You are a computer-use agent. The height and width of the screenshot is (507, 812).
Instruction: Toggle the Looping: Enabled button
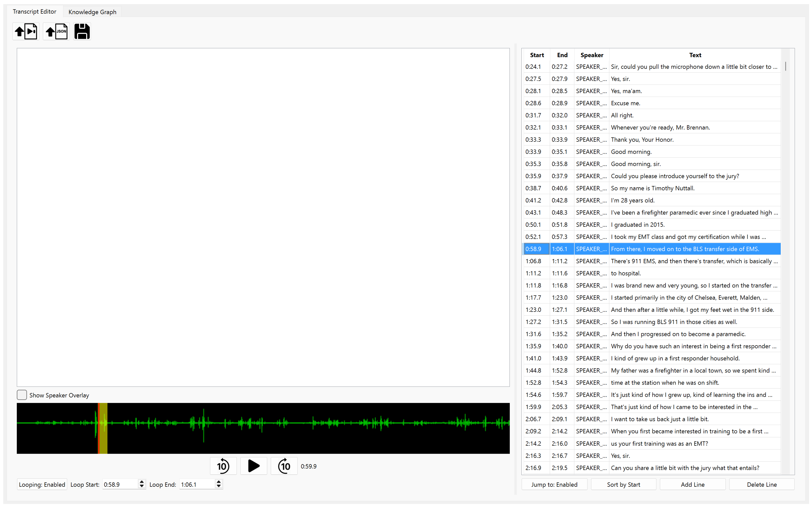[42, 484]
